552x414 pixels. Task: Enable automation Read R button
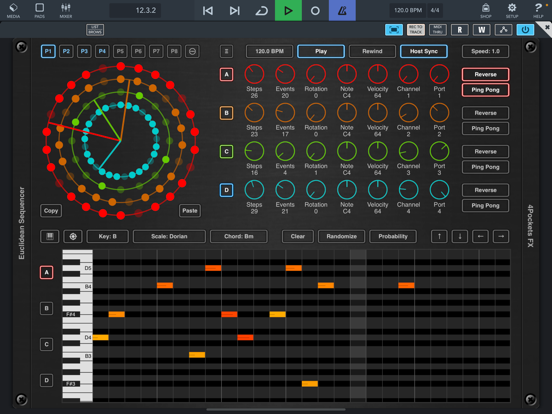459,30
